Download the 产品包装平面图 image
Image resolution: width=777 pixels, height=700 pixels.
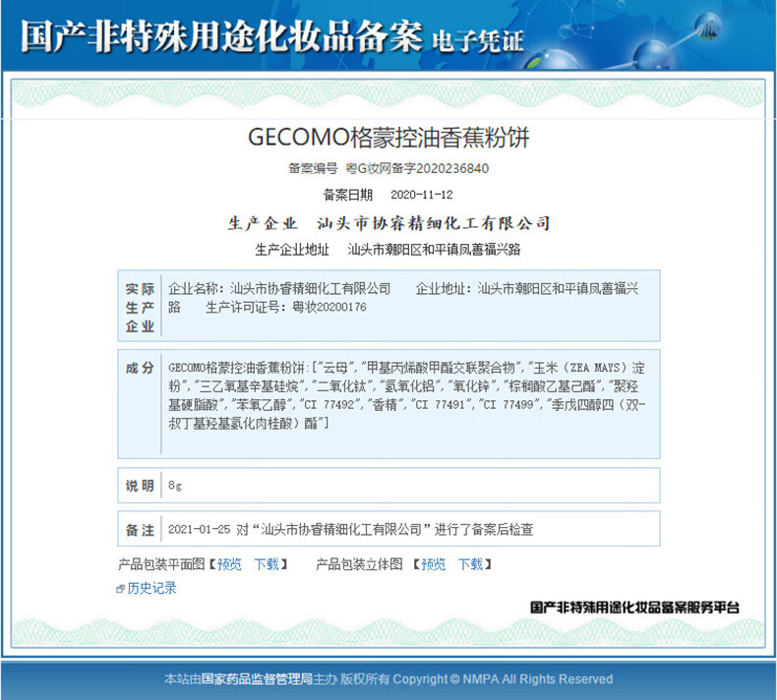point(267,563)
